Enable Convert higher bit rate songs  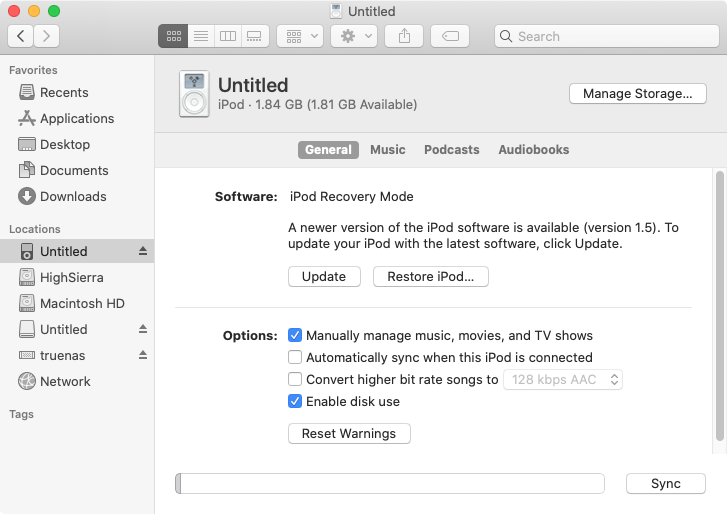tap(295, 379)
